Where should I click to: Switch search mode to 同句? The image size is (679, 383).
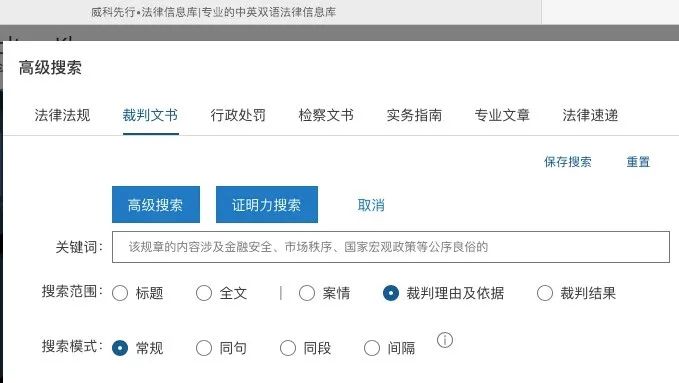(204, 348)
